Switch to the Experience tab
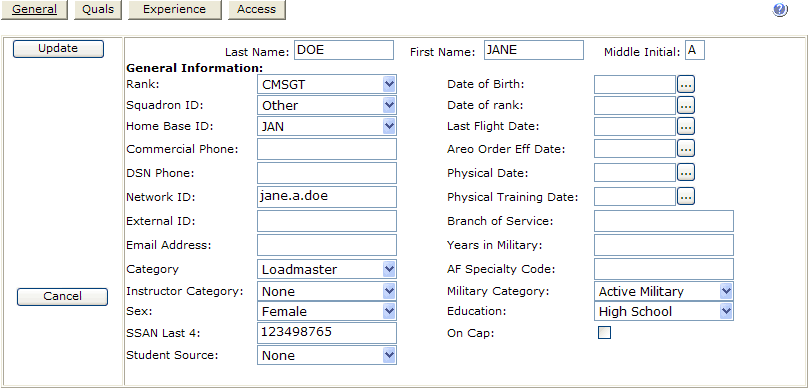The width and height of the screenshot is (809, 389). tap(174, 10)
